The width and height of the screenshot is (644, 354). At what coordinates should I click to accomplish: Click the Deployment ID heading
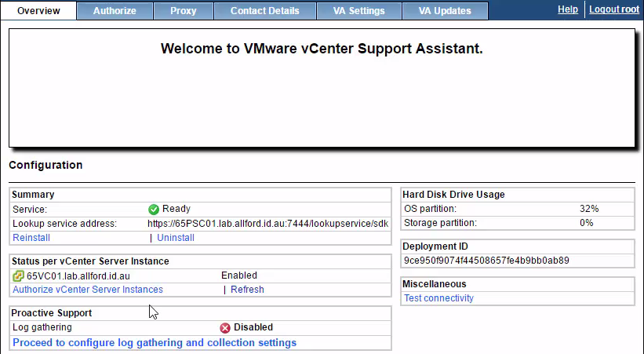435,246
